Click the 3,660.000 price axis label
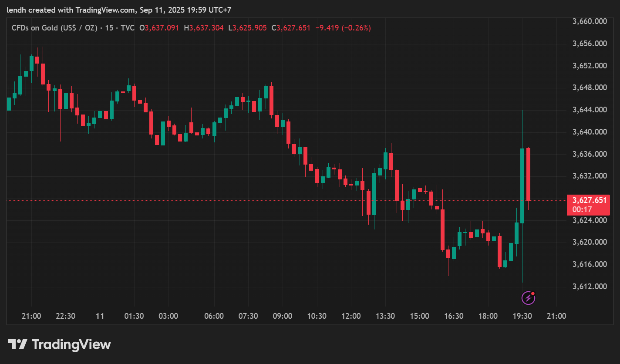The image size is (620, 364). [x=590, y=21]
